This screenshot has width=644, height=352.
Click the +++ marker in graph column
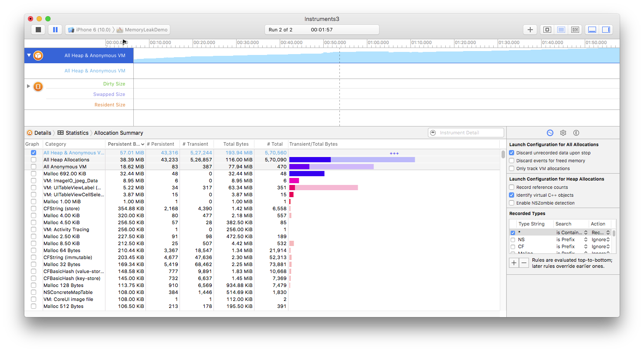(394, 153)
